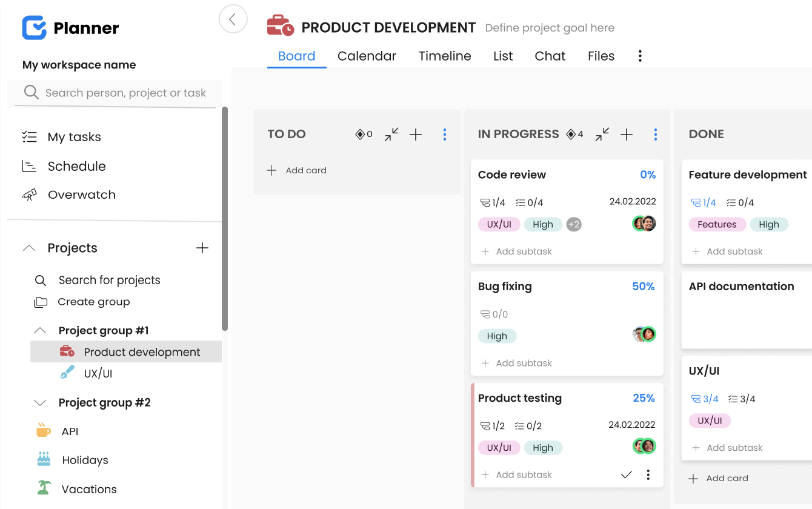This screenshot has width=812, height=509.
Task: Switch to the List tab
Action: pyautogui.click(x=503, y=56)
